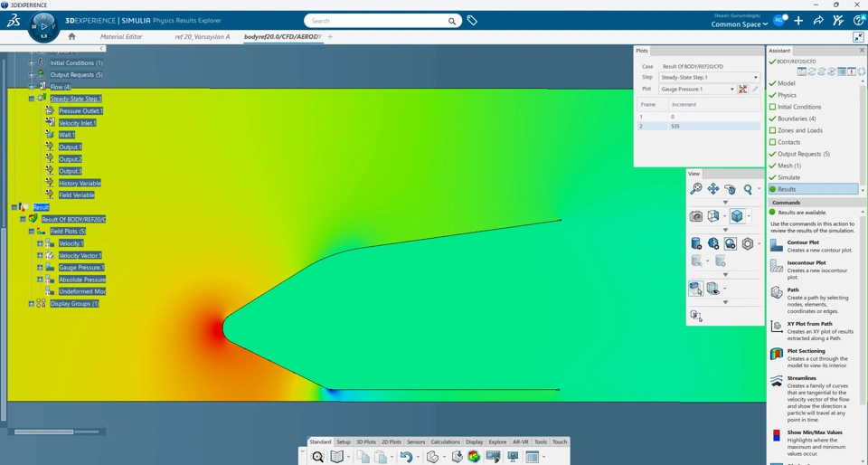Screen dimensions: 868x465
Task: Toggle the Contacts checkbox in Assistant
Action: point(773,142)
